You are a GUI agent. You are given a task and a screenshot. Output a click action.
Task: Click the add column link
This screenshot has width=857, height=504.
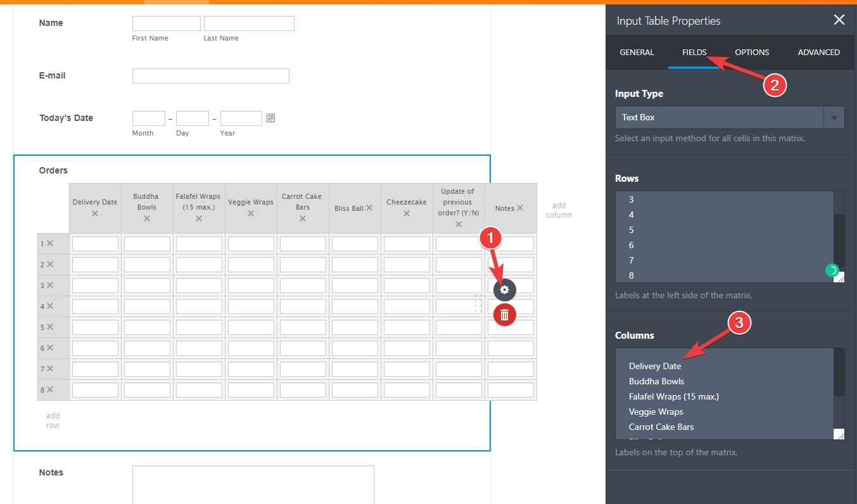pyautogui.click(x=559, y=210)
